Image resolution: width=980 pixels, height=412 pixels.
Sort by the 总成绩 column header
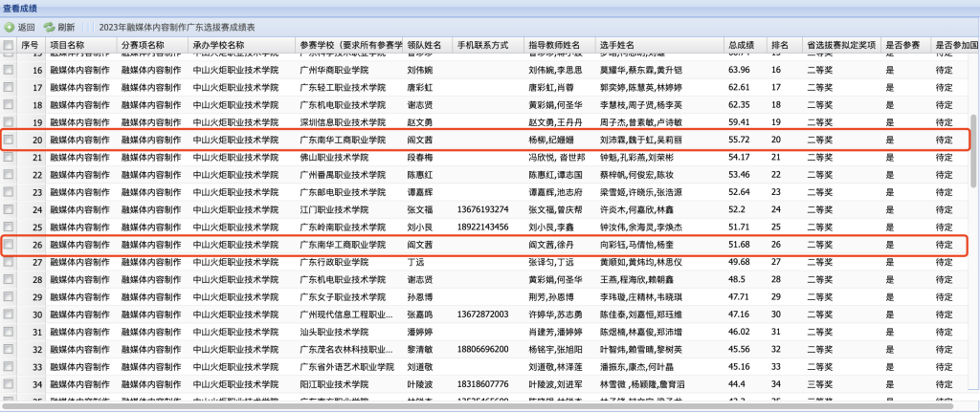pyautogui.click(x=740, y=45)
